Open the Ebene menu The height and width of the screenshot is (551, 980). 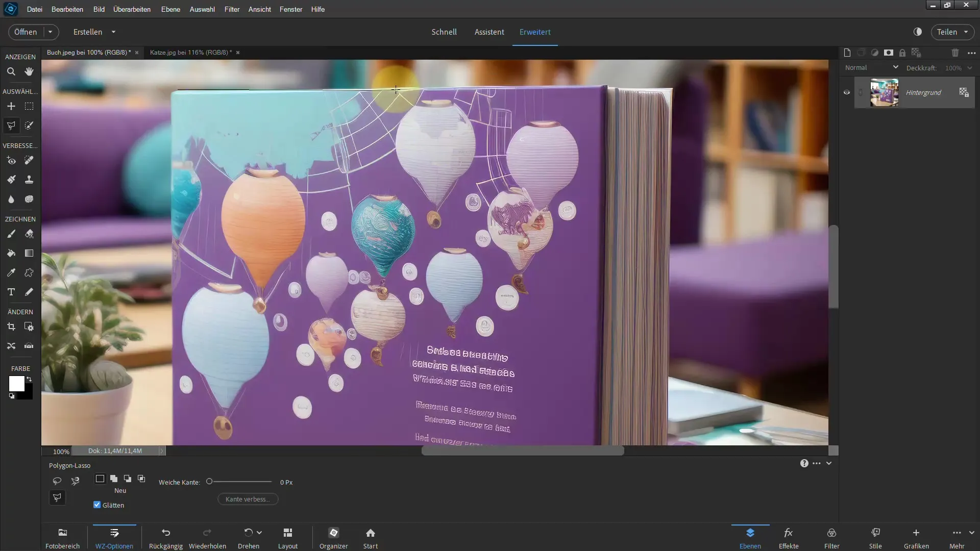click(170, 9)
